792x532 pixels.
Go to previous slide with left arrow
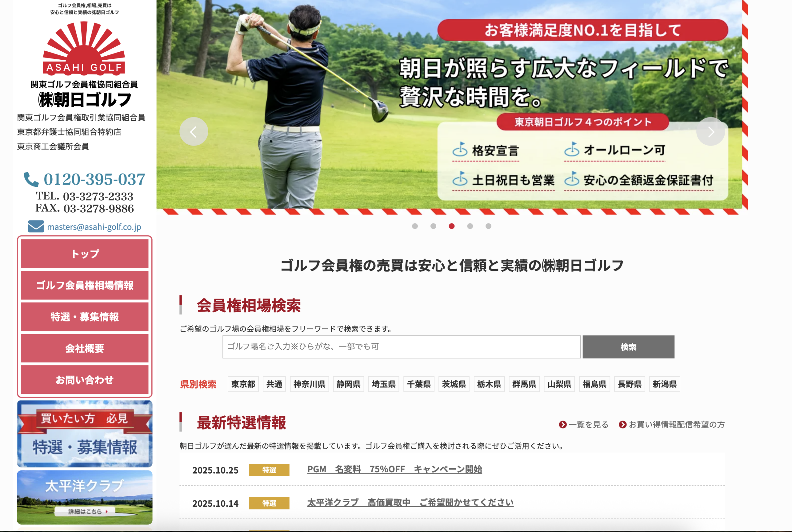click(193, 132)
